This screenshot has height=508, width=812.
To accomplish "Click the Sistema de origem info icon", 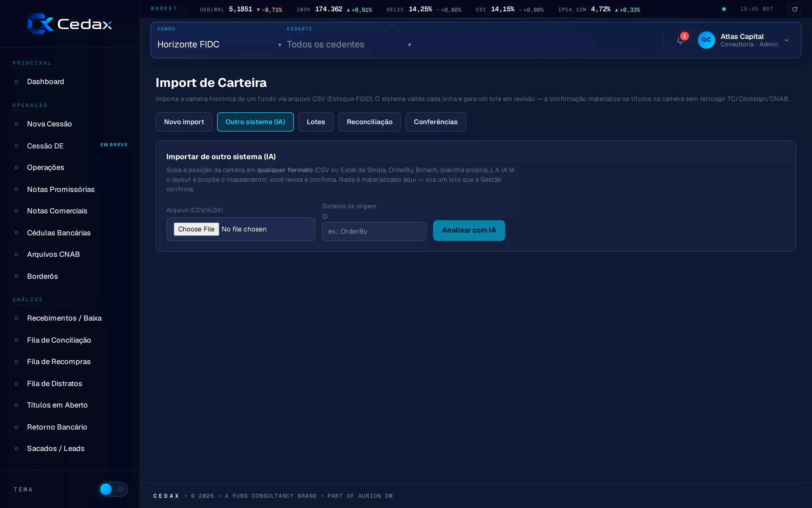I will coord(325,216).
